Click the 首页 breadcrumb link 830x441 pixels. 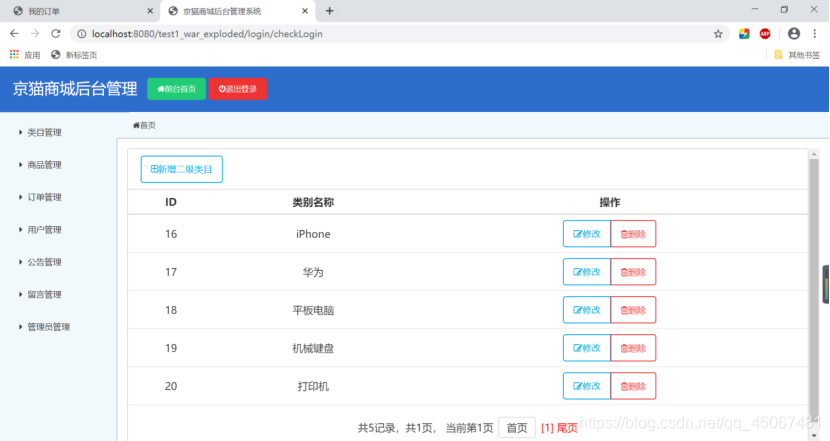144,125
